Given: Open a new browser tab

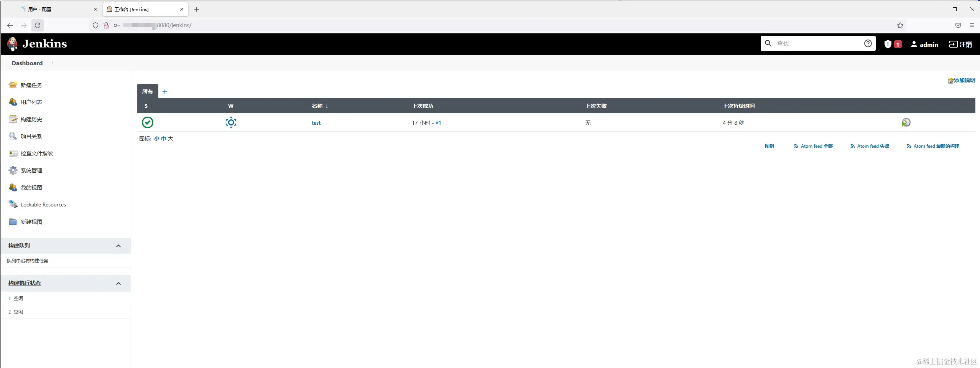Looking at the screenshot, I should (197, 9).
